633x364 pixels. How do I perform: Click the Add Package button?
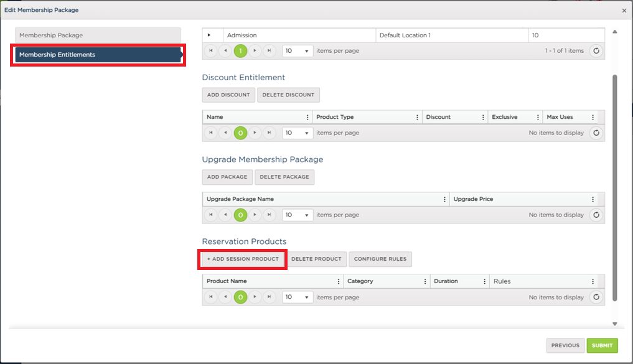(227, 177)
